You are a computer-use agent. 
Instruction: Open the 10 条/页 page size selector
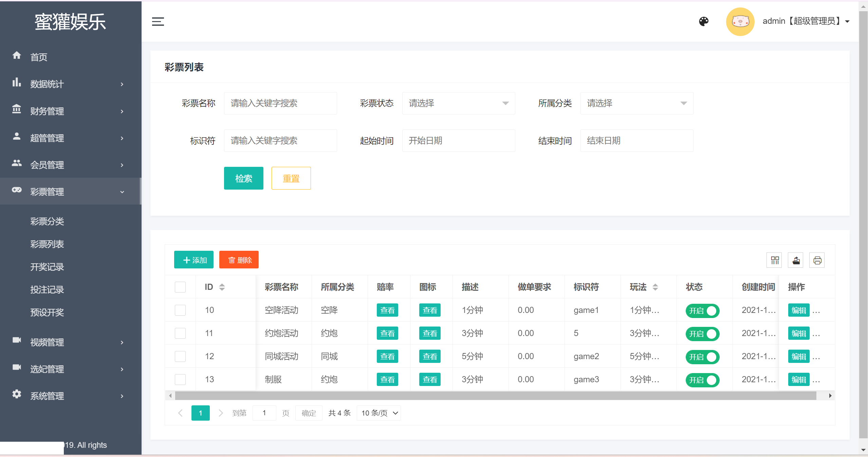(x=378, y=413)
